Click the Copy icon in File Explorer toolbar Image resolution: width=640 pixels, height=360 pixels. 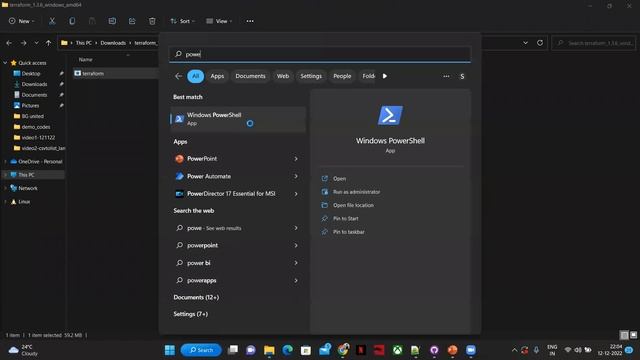click(x=72, y=21)
